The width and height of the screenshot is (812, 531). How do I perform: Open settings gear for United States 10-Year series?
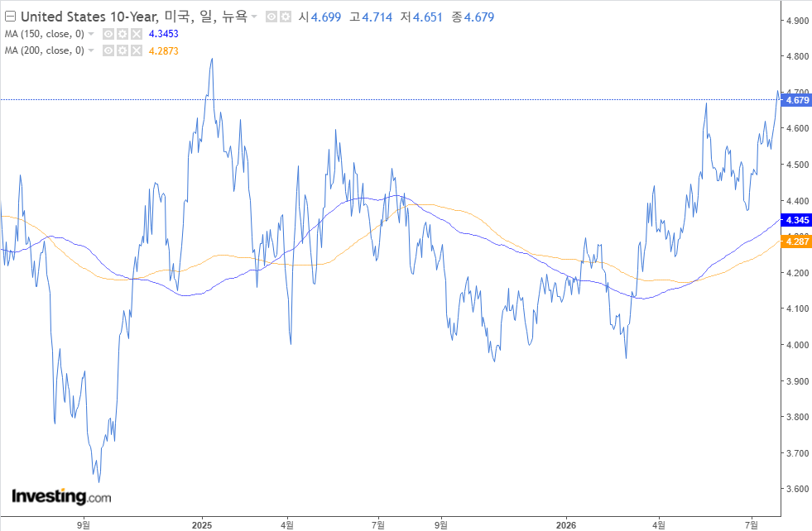pyautogui.click(x=286, y=17)
